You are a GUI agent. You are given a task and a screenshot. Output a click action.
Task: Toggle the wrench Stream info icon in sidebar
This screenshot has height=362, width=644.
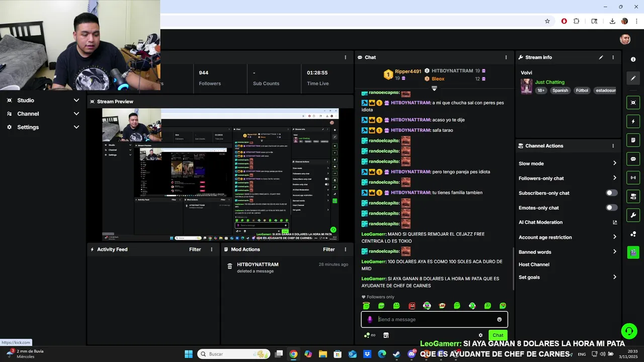(633, 215)
